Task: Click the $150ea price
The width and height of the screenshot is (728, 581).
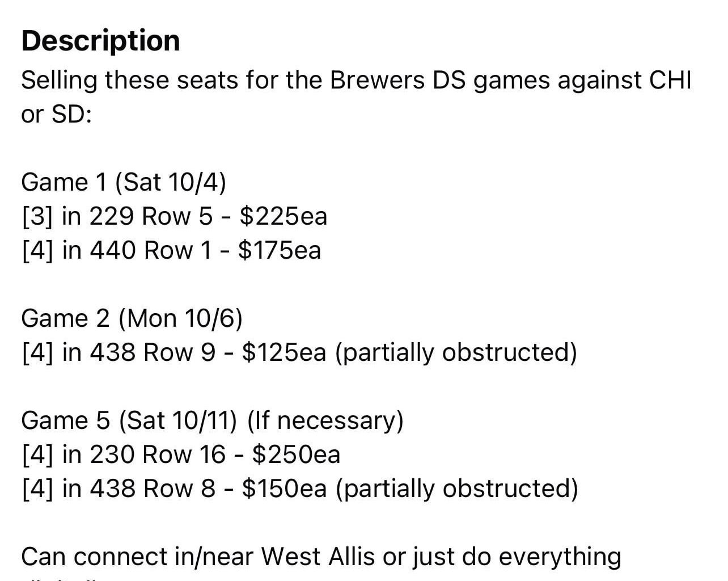Action: pyautogui.click(x=284, y=489)
